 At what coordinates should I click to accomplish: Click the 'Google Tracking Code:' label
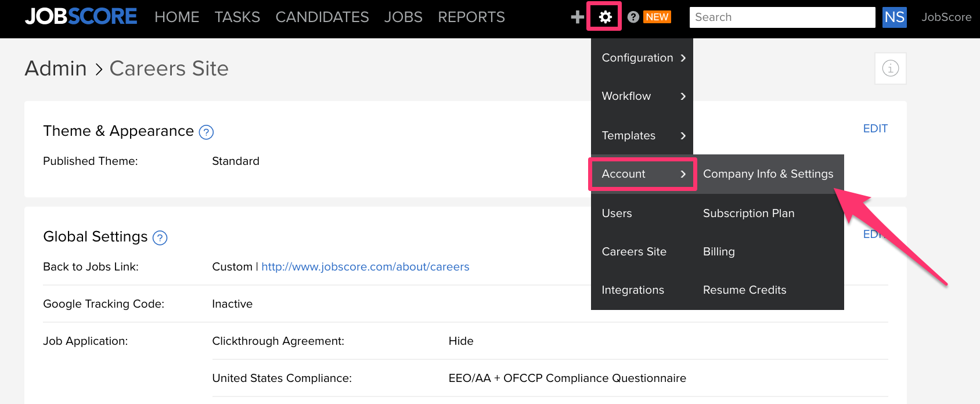104,304
